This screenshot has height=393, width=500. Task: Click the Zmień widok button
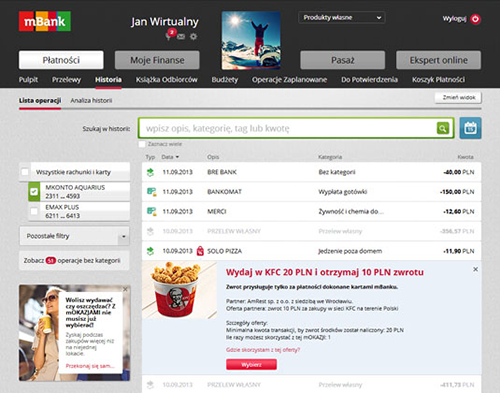[x=458, y=98]
